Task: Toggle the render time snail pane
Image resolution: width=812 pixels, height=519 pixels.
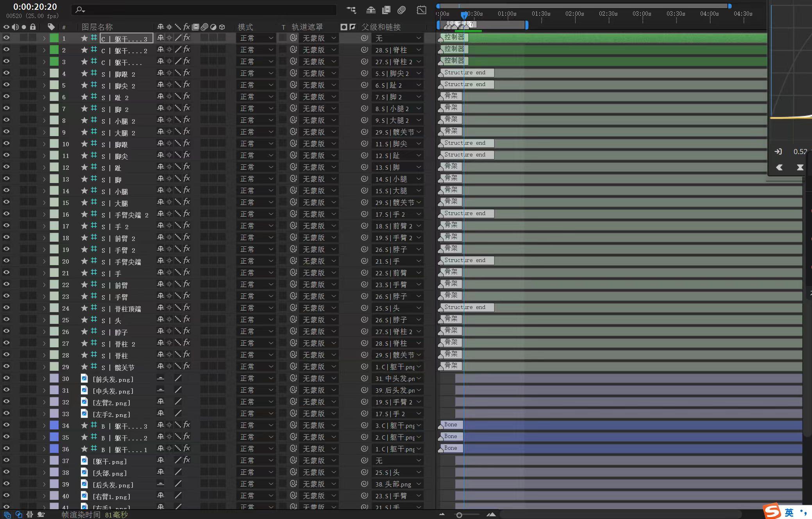Action: coord(41,515)
